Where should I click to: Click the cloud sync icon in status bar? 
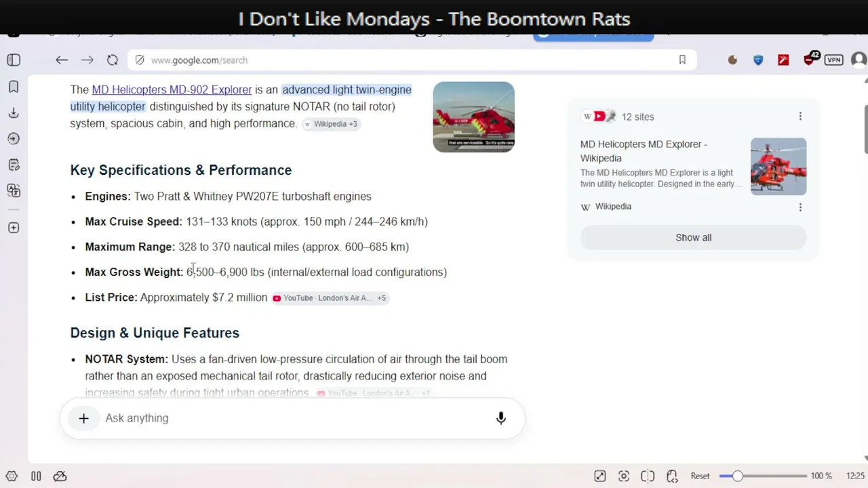[60, 476]
